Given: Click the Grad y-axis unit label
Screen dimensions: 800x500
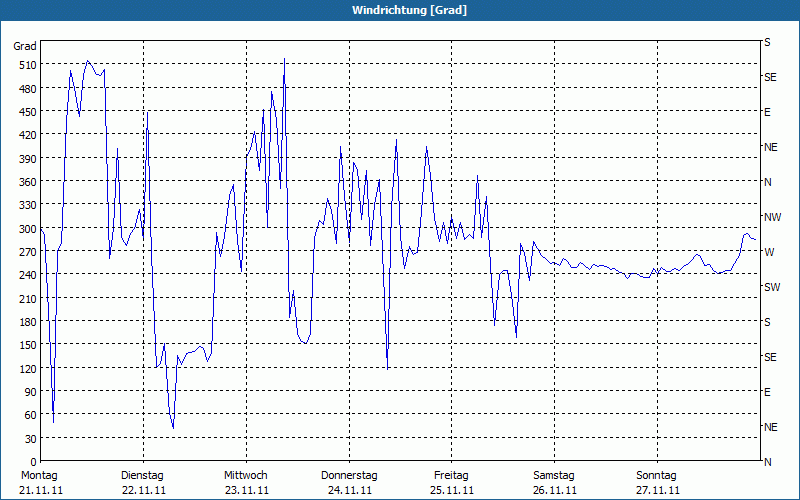Looking at the screenshot, I should 25,46.
